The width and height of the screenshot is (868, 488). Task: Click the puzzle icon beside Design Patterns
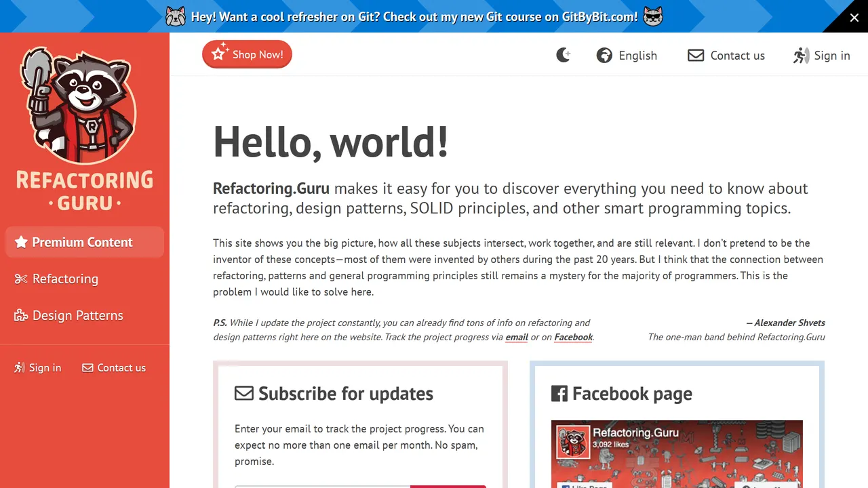[21, 315]
